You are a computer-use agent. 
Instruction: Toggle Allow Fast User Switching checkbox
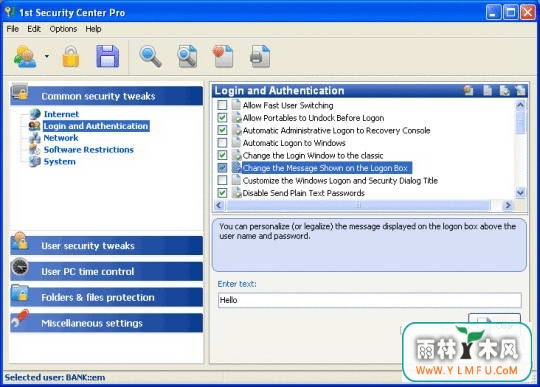click(222, 105)
